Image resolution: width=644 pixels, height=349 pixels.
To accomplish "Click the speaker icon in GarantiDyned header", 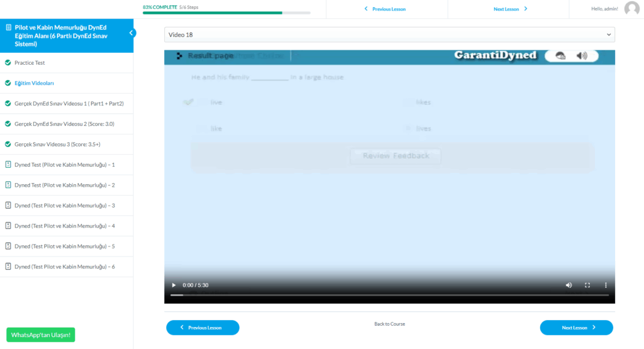I will pos(582,56).
